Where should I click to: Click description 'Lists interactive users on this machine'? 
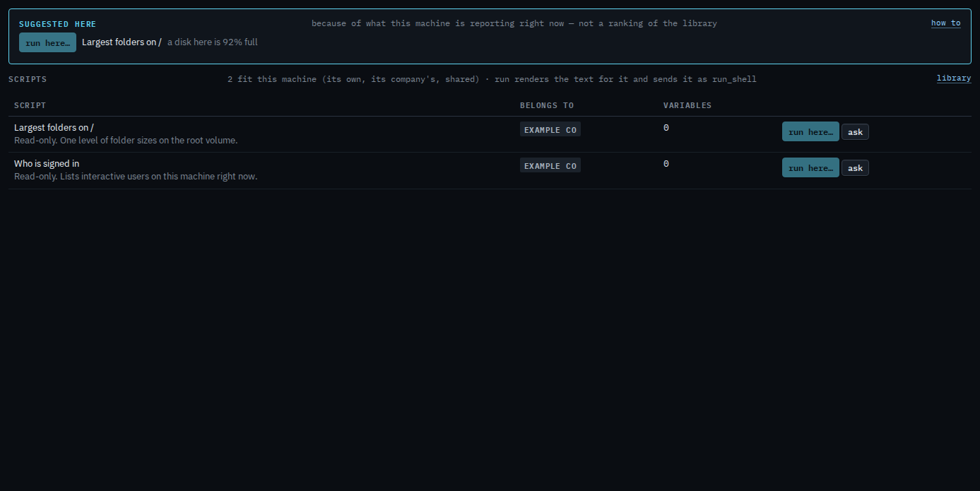136,177
